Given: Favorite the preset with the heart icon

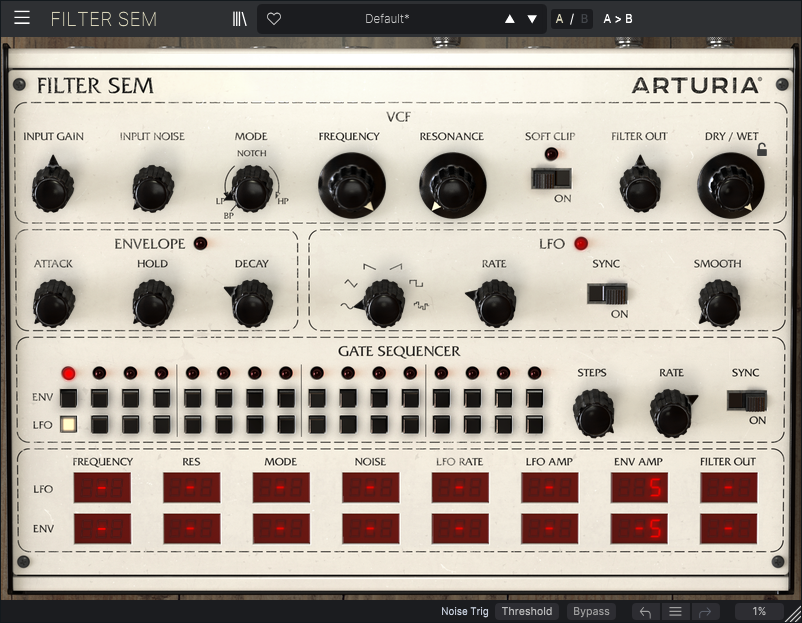Looking at the screenshot, I should 274,18.
